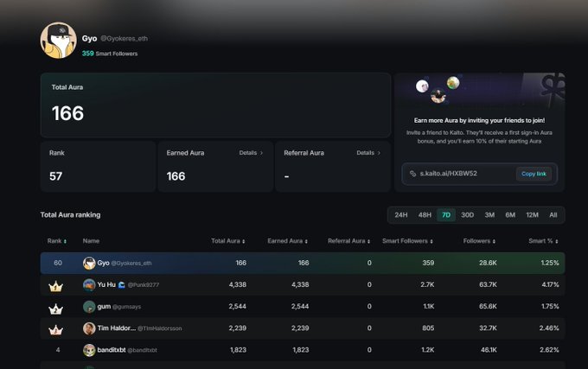The height and width of the screenshot is (369, 588).
Task: Click the dark avatar bubble in invite banner
Action: pos(438,96)
